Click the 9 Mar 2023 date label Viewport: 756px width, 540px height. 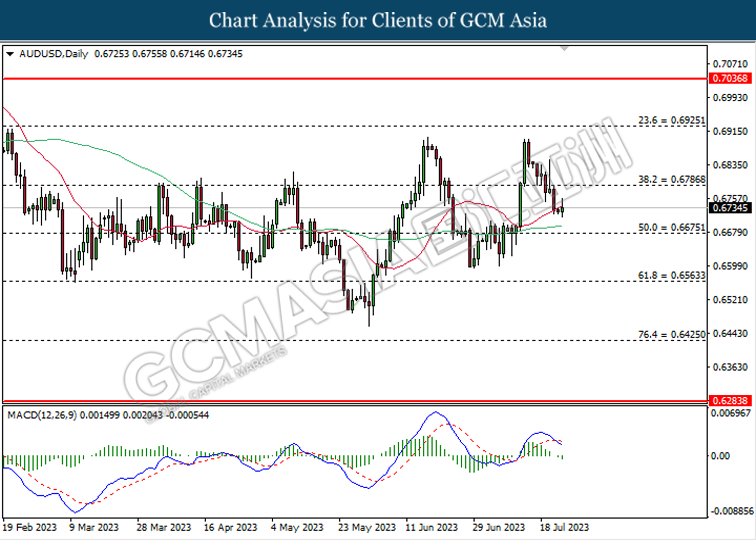tap(94, 527)
